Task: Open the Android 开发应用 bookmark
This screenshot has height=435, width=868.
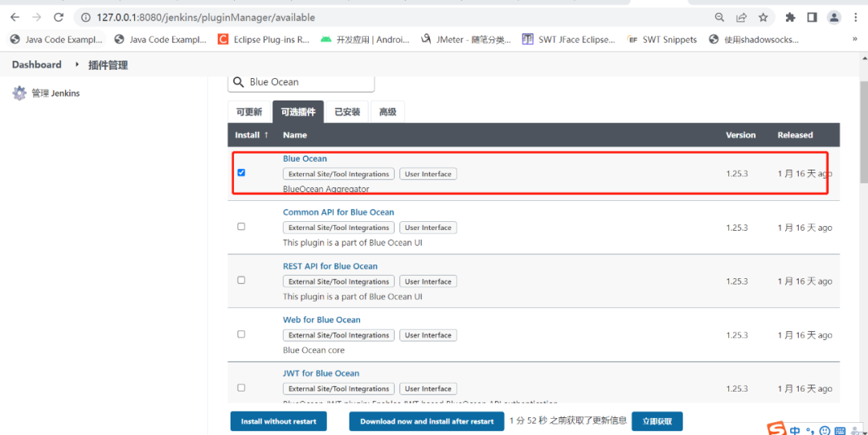Action: pyautogui.click(x=366, y=39)
